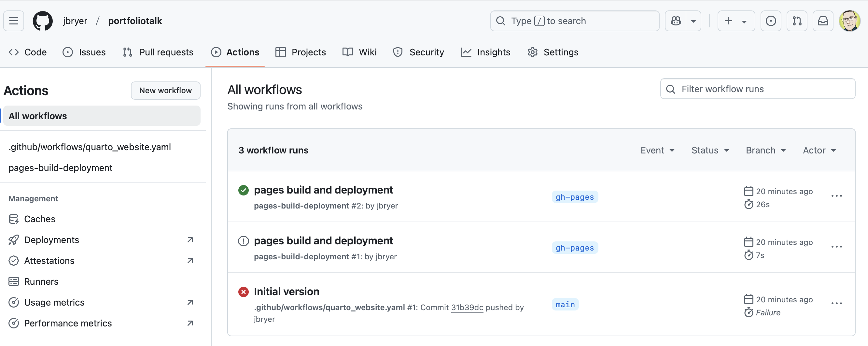Click the Filter workflow runs field
The height and width of the screenshot is (346, 868).
coord(758,89)
